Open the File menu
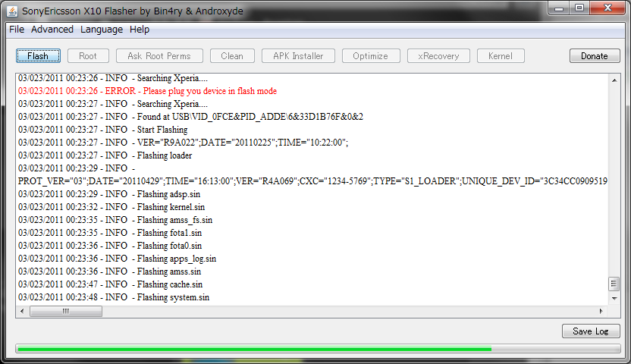The image size is (631, 364). click(17, 30)
